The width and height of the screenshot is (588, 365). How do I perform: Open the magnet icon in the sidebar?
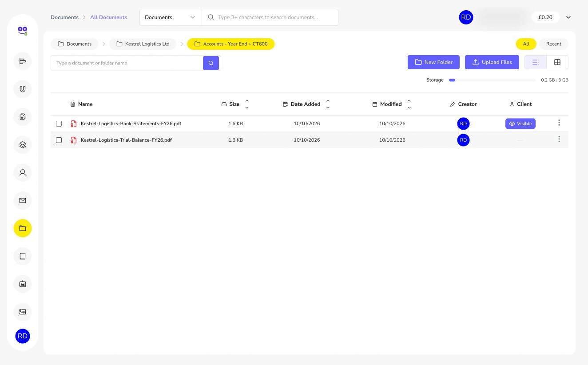[x=23, y=89]
